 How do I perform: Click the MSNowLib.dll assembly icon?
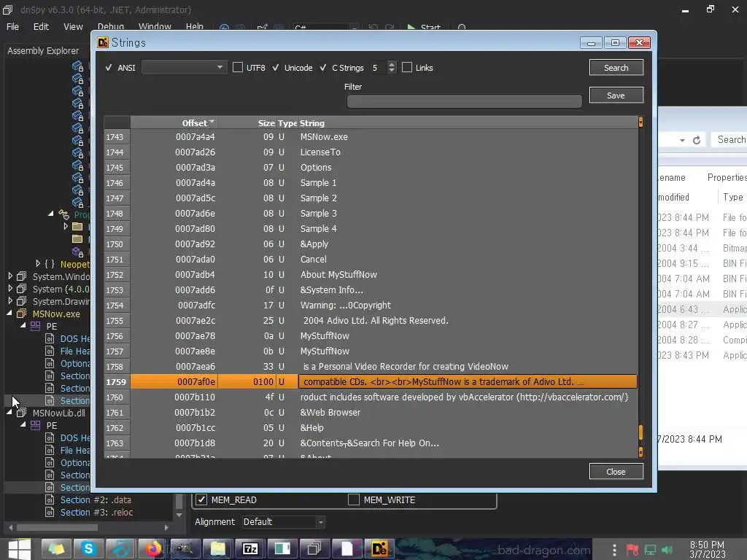pos(21,413)
